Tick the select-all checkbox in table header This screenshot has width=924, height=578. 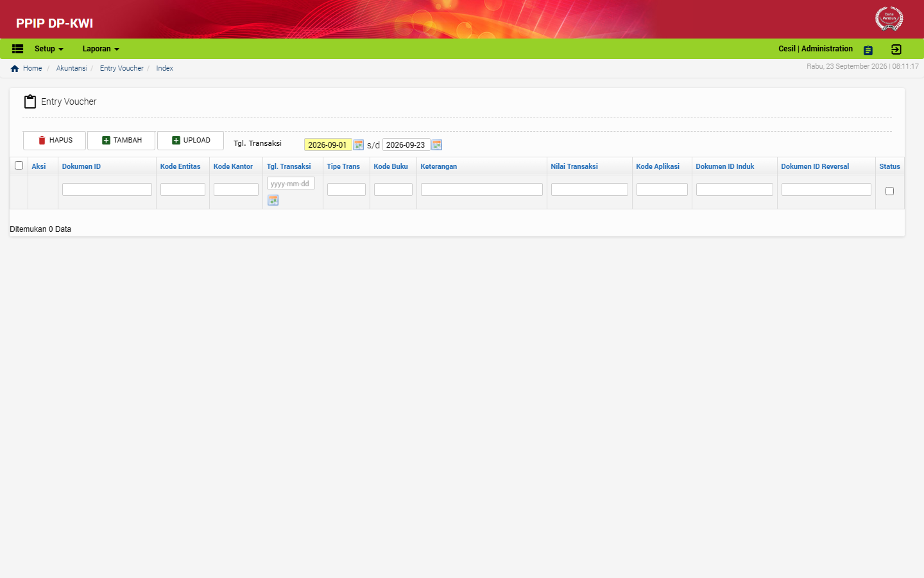[x=19, y=166]
